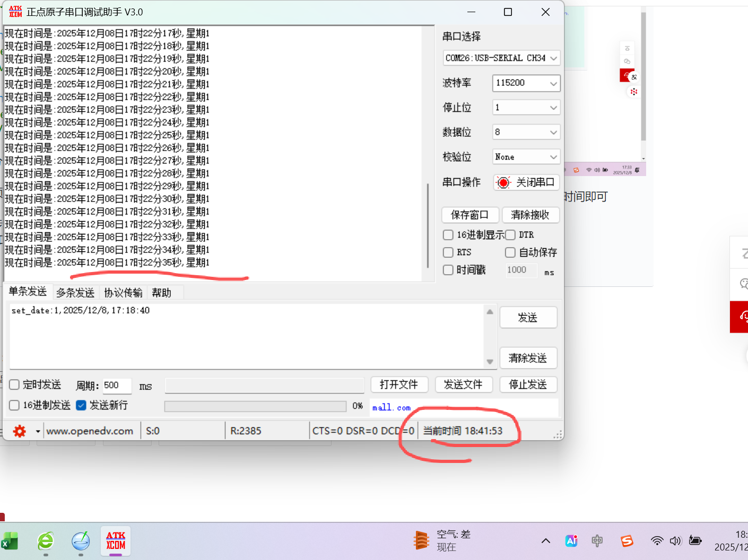The height and width of the screenshot is (560, 748).
Task: Click the Sogou input method tray icon
Action: pos(627,541)
